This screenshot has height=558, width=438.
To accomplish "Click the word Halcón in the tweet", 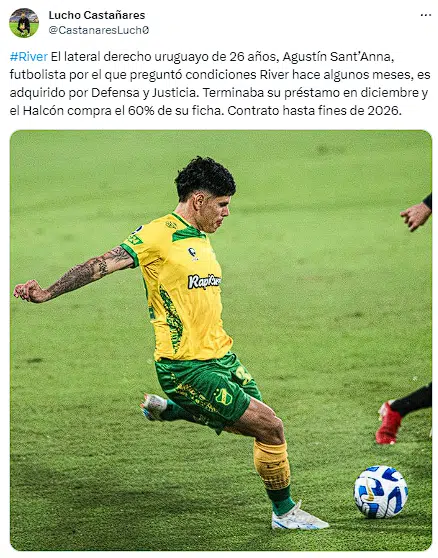I will point(43,111).
